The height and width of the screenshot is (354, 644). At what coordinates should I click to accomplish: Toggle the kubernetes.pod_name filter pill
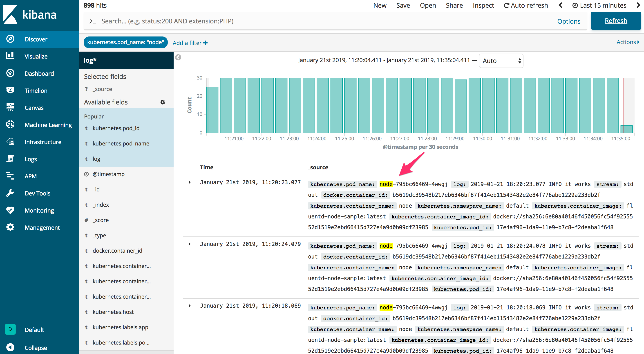coord(125,42)
